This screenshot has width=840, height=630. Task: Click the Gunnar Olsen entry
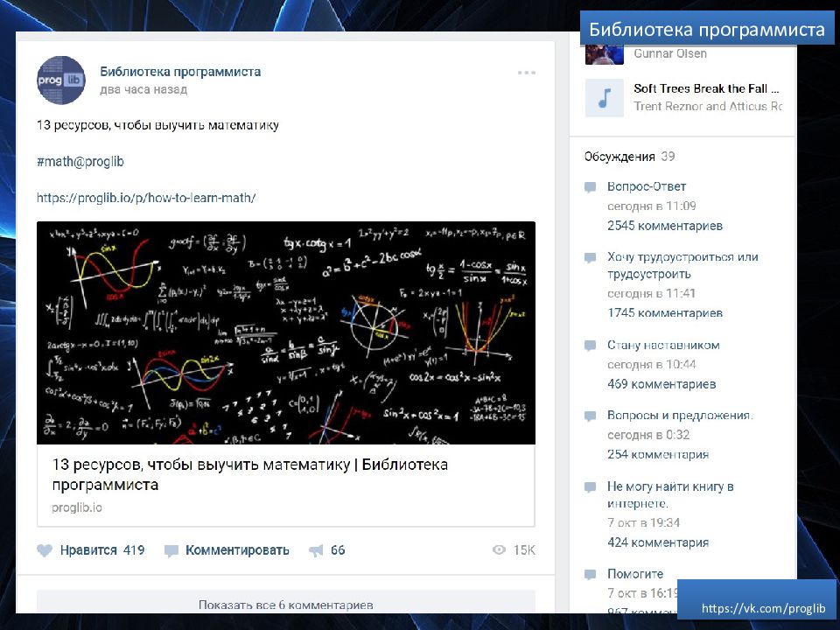click(x=670, y=53)
